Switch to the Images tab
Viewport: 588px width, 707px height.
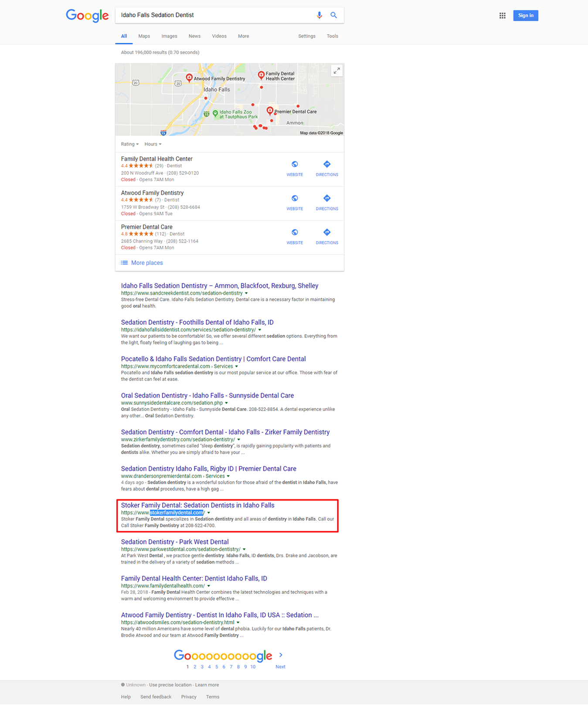pos(169,36)
